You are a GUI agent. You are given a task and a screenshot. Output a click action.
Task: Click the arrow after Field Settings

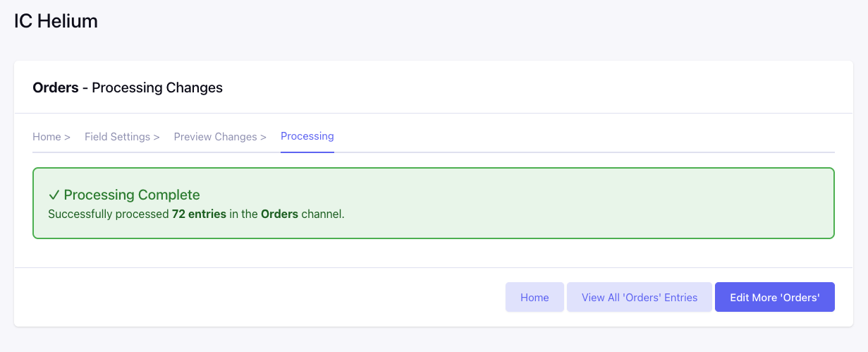(x=157, y=137)
